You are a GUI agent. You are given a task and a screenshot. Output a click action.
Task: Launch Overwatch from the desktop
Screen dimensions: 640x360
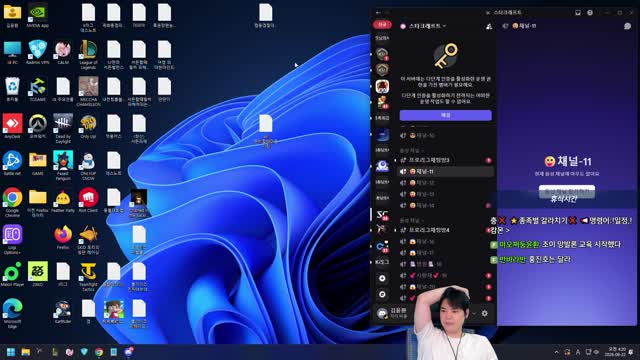coord(38,127)
